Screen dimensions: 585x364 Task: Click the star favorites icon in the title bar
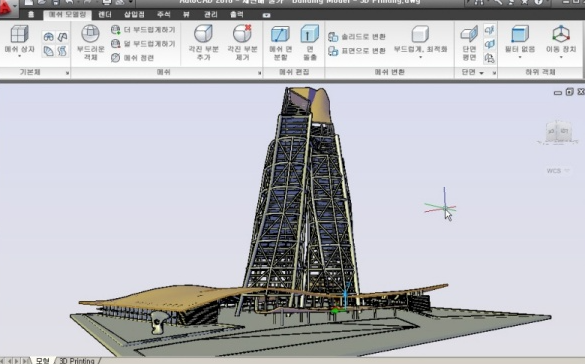[x=525, y=2]
